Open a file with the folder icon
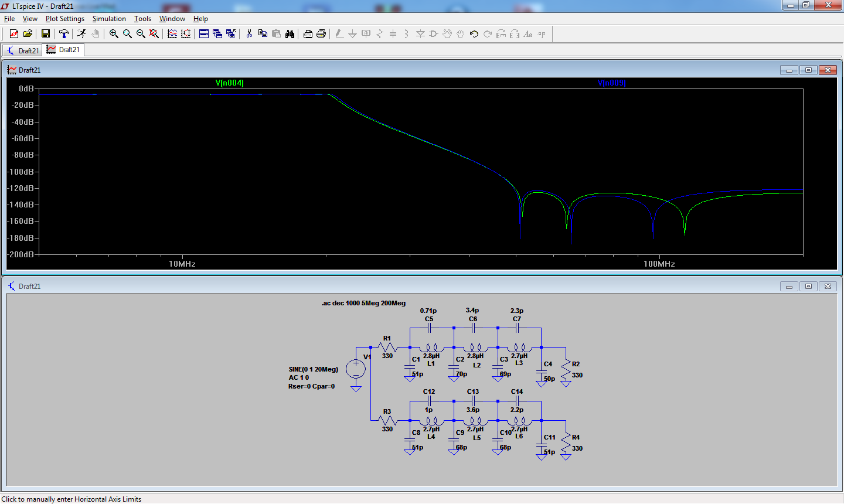844x504 pixels. 28,34
